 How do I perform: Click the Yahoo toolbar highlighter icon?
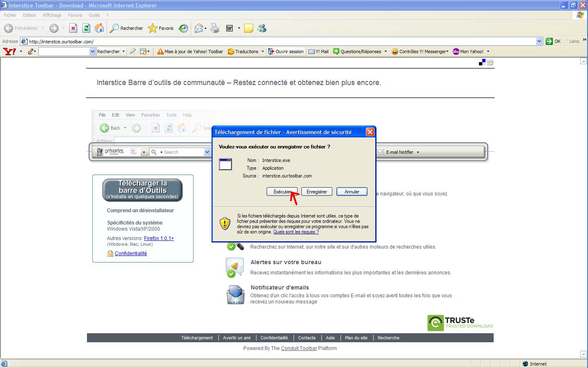click(132, 52)
